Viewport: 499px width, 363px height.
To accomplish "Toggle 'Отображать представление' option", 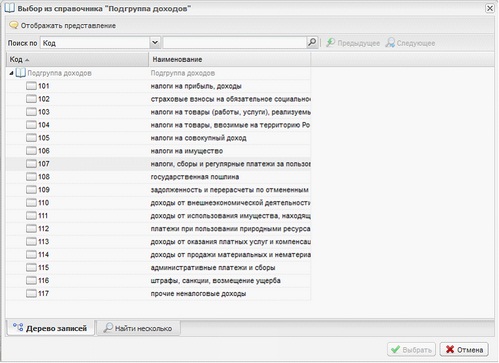I will pos(63,25).
